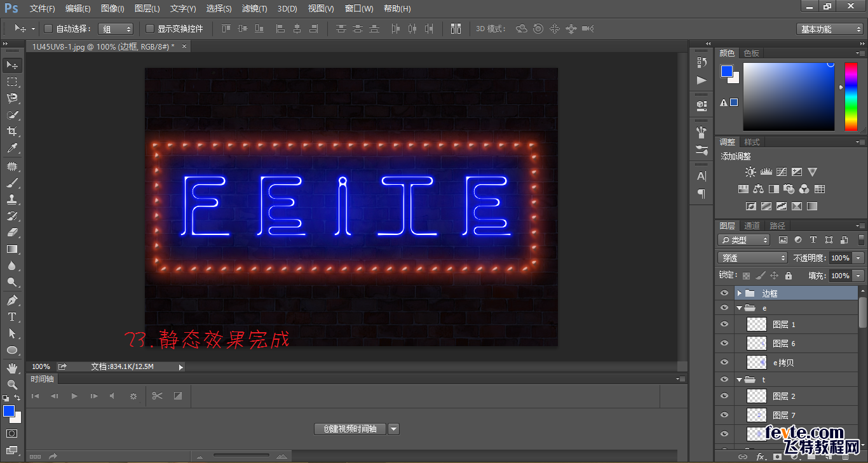
Task: Open the layer blend mode dropdown
Action: tap(752, 257)
